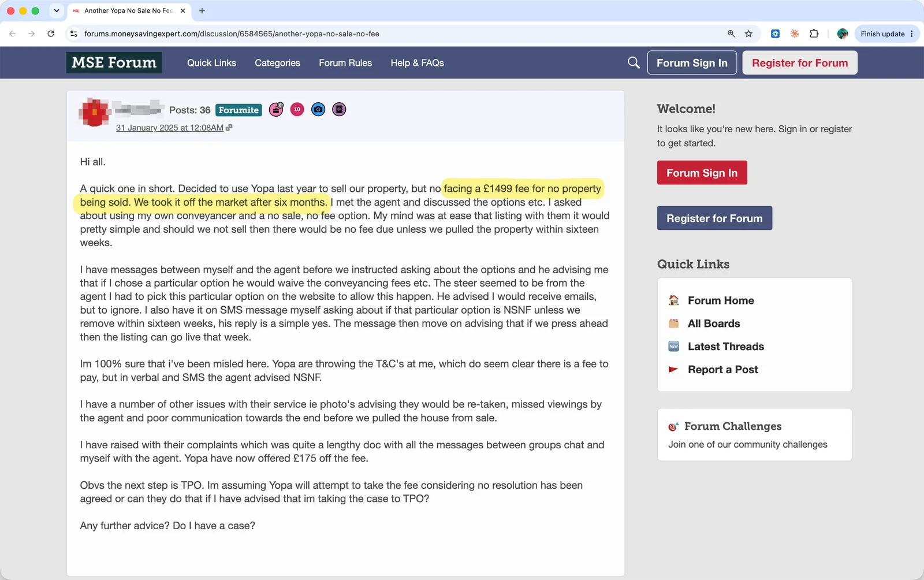
Task: Click the Forum Challenges target icon
Action: (x=673, y=426)
